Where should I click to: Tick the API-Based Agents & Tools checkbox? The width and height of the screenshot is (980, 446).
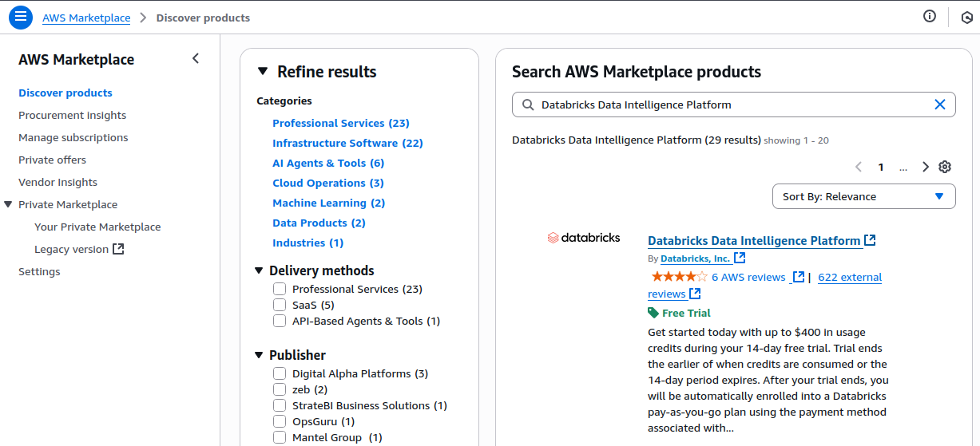click(280, 321)
